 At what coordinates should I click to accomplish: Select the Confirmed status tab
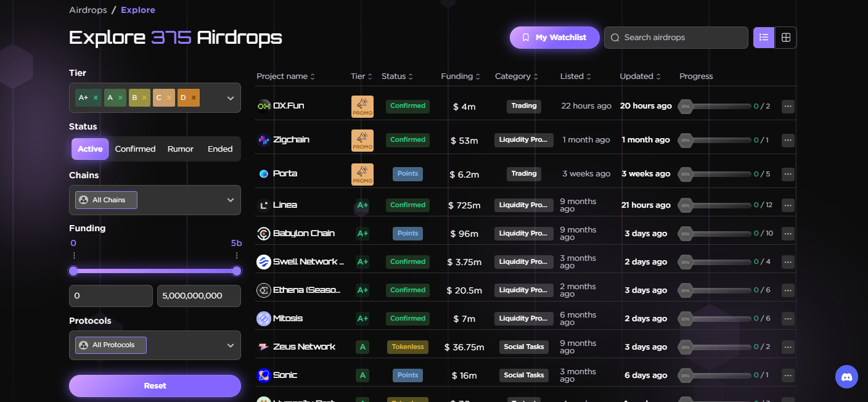coord(135,149)
